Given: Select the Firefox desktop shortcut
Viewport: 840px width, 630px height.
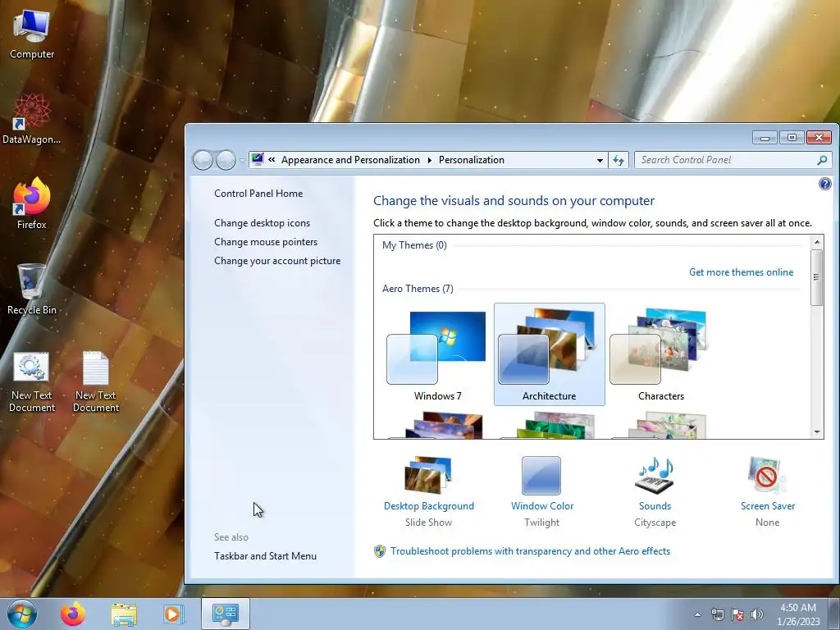Looking at the screenshot, I should click(x=32, y=203).
